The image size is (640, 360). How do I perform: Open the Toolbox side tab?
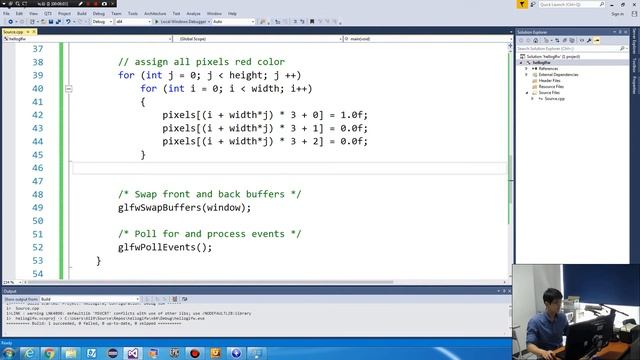pyautogui.click(x=634, y=65)
